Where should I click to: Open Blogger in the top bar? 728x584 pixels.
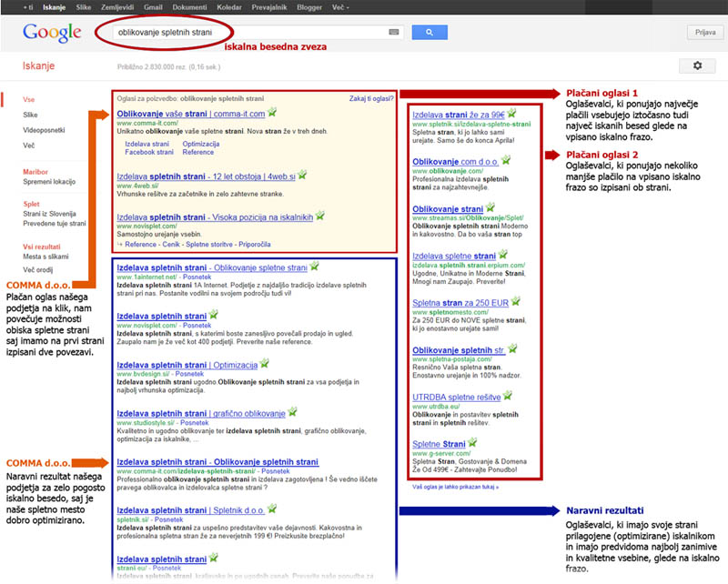(x=309, y=7)
